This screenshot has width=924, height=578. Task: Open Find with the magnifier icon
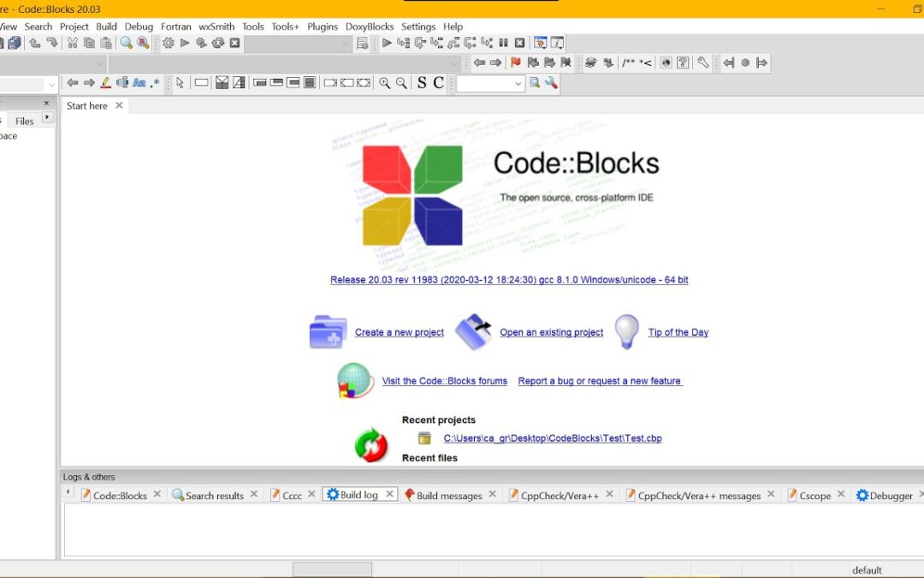(x=126, y=43)
